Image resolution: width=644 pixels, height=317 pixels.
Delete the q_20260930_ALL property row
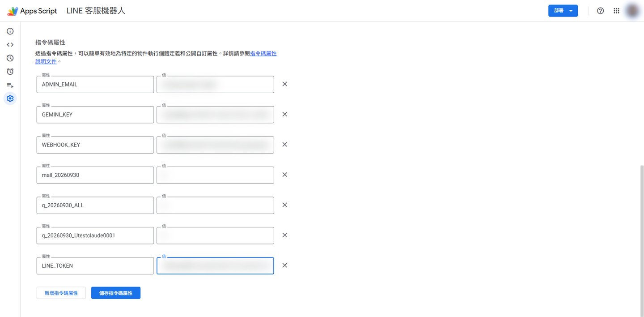pos(284,205)
